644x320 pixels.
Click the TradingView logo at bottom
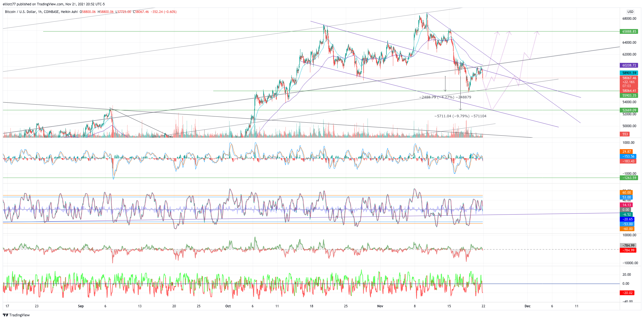point(16,315)
